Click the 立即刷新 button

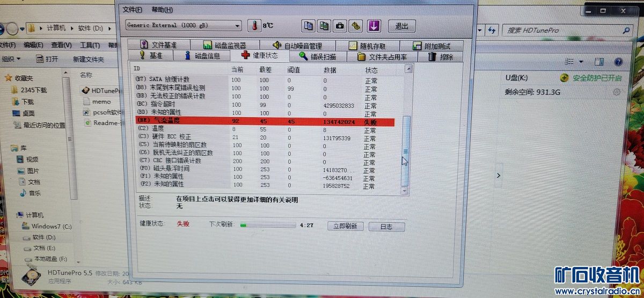pyautogui.click(x=345, y=226)
